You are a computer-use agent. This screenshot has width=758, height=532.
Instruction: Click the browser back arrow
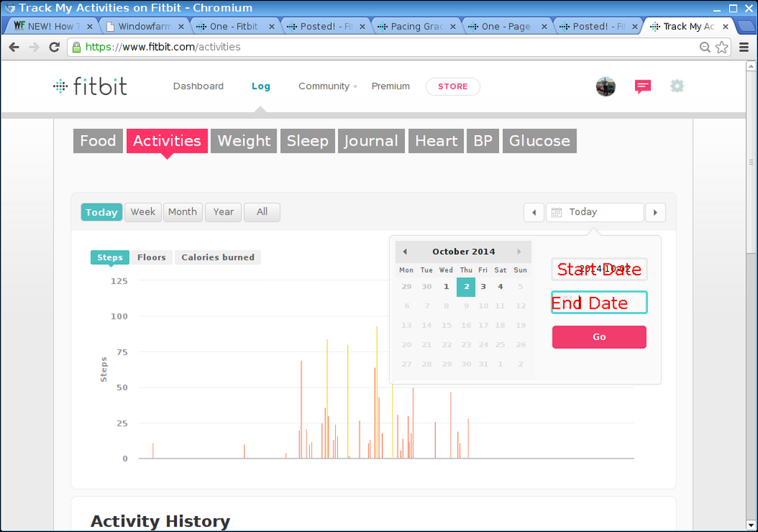[14, 47]
